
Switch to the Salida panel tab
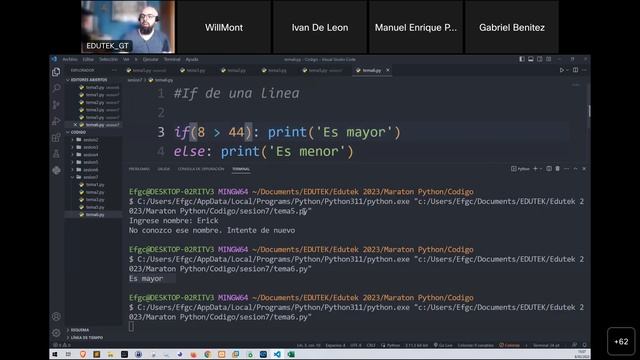(x=164, y=169)
